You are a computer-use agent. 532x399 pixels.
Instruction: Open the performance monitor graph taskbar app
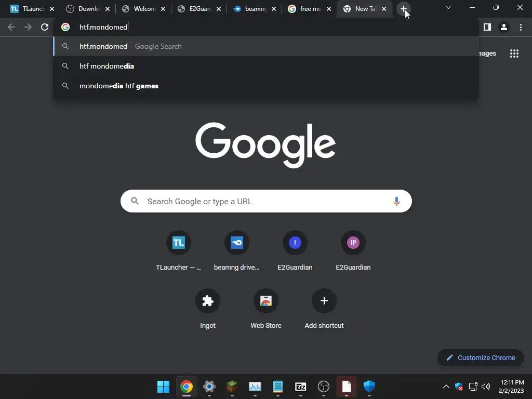pyautogui.click(x=255, y=387)
